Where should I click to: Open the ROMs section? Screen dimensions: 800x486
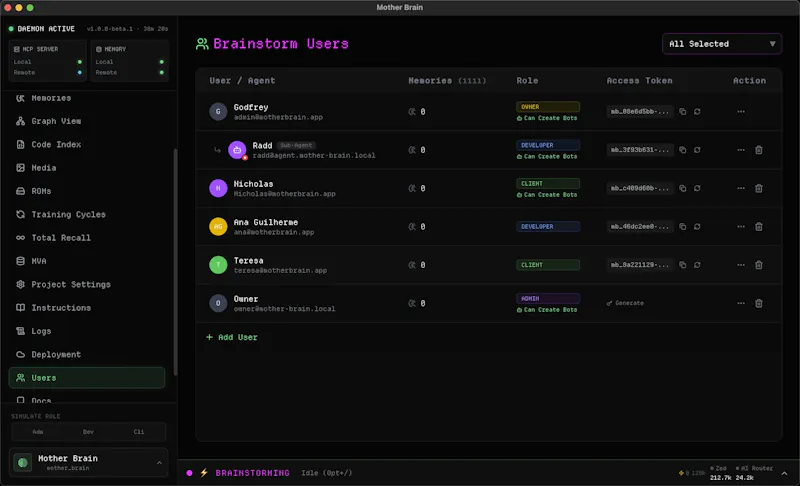coord(87,191)
